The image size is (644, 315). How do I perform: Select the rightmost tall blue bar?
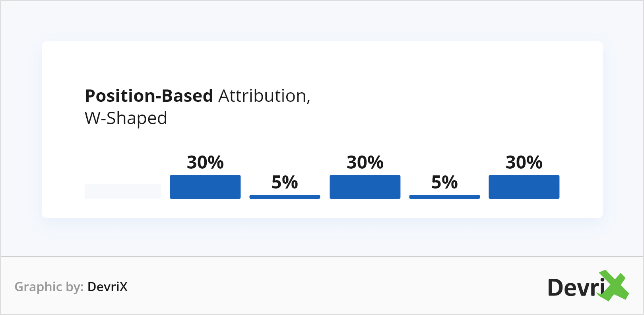(524, 187)
